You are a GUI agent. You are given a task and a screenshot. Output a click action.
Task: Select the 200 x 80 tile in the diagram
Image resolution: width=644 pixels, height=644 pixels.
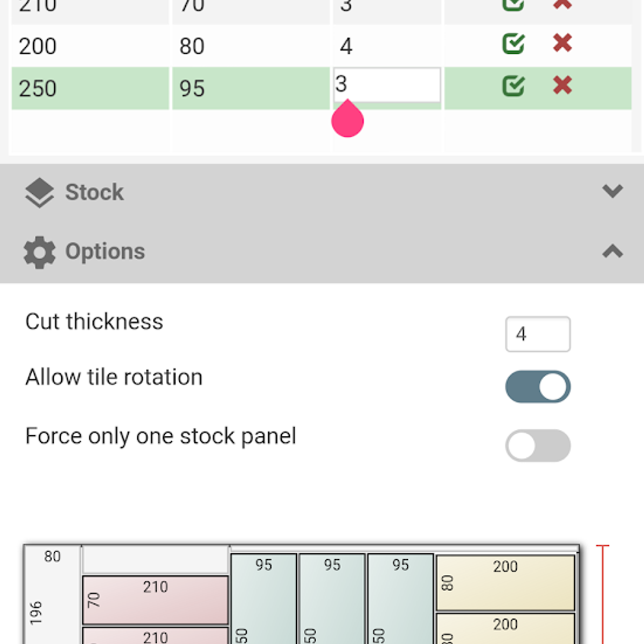click(505, 582)
